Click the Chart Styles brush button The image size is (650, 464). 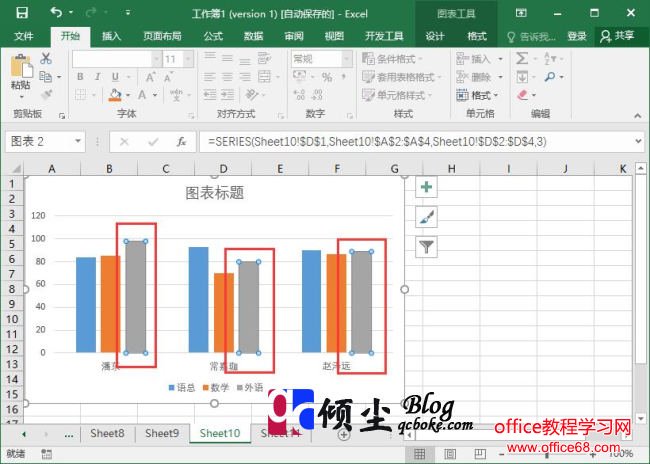(x=426, y=217)
